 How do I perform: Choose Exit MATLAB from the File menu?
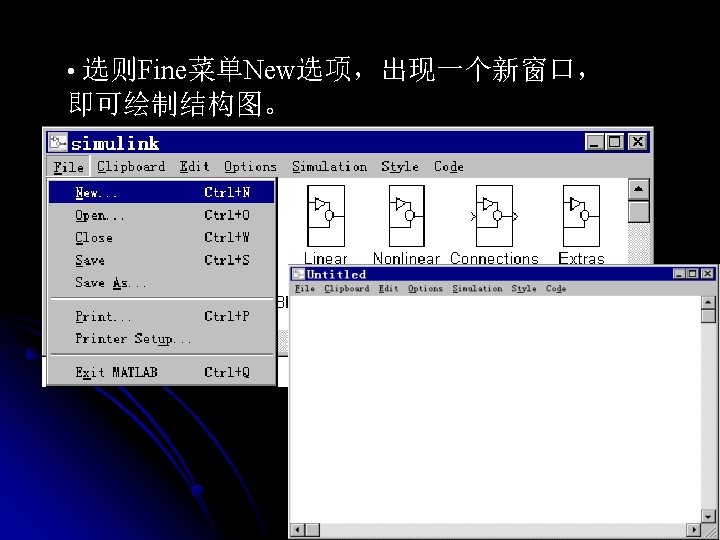click(x=162, y=371)
